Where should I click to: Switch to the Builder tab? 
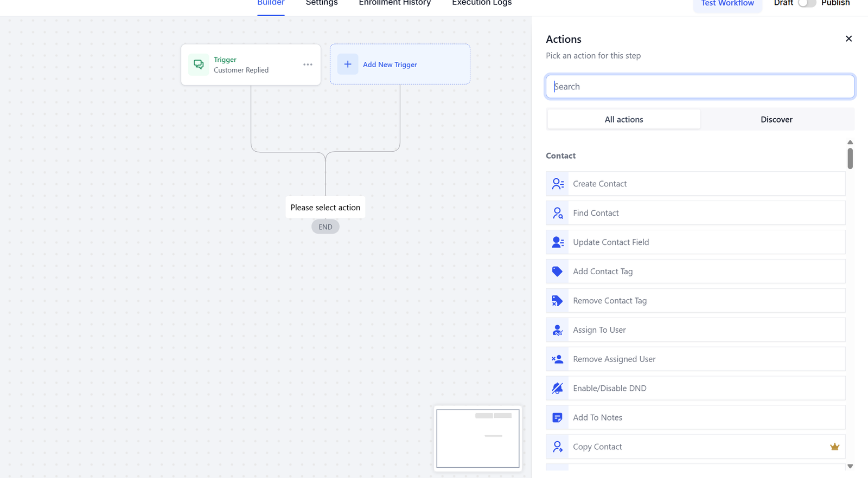pos(271,3)
